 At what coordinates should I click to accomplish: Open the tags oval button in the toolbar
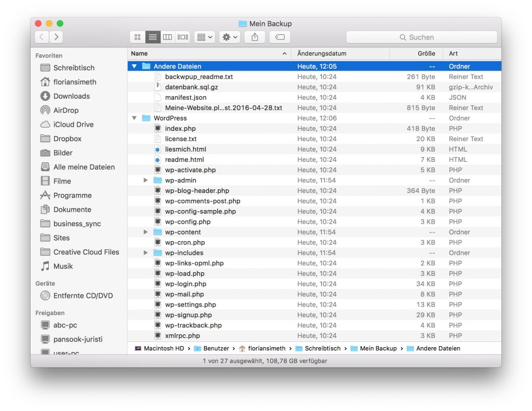point(279,37)
